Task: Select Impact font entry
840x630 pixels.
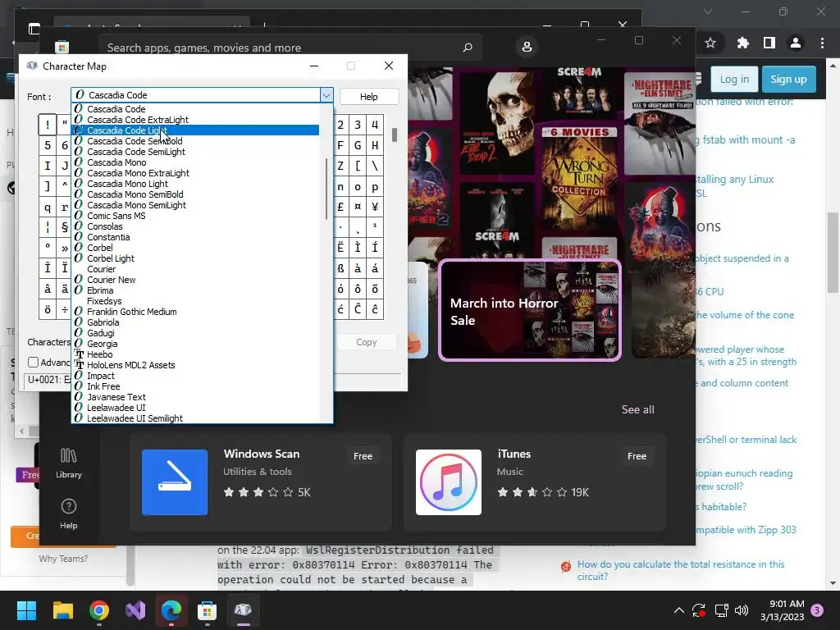Action: pyautogui.click(x=195, y=376)
